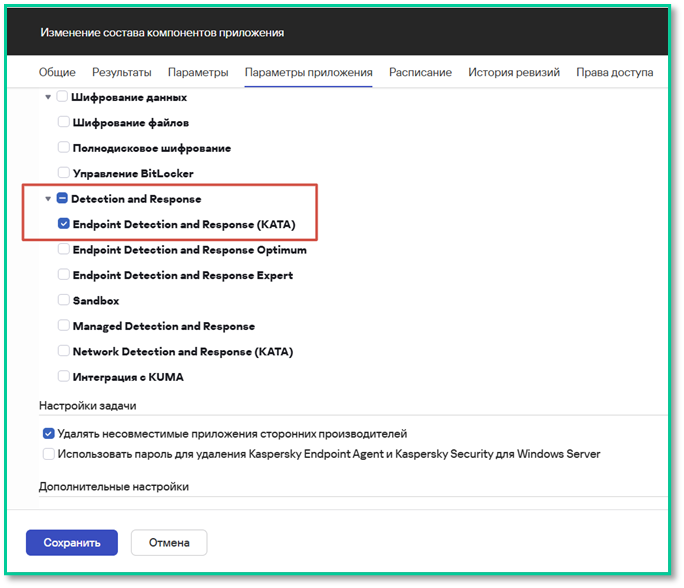The width and height of the screenshot is (684, 588).
Task: Enable Шифрование файлов component
Action: [x=64, y=122]
